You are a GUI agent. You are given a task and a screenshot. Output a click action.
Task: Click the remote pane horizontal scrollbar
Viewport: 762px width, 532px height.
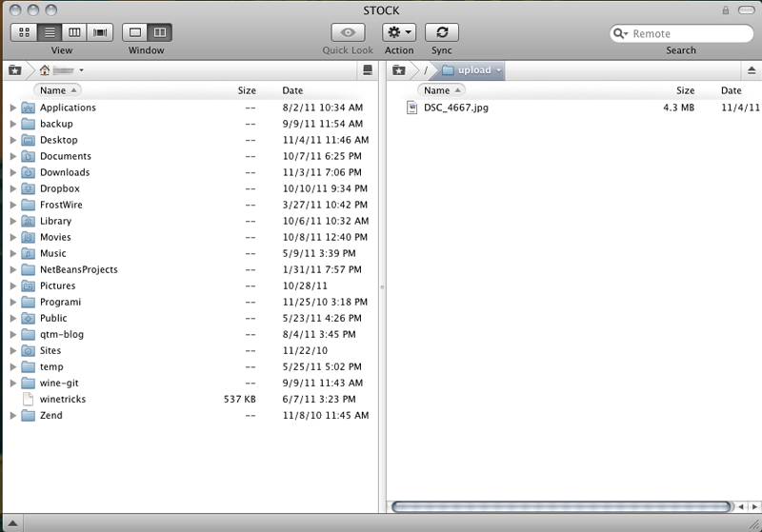pyautogui.click(x=557, y=507)
